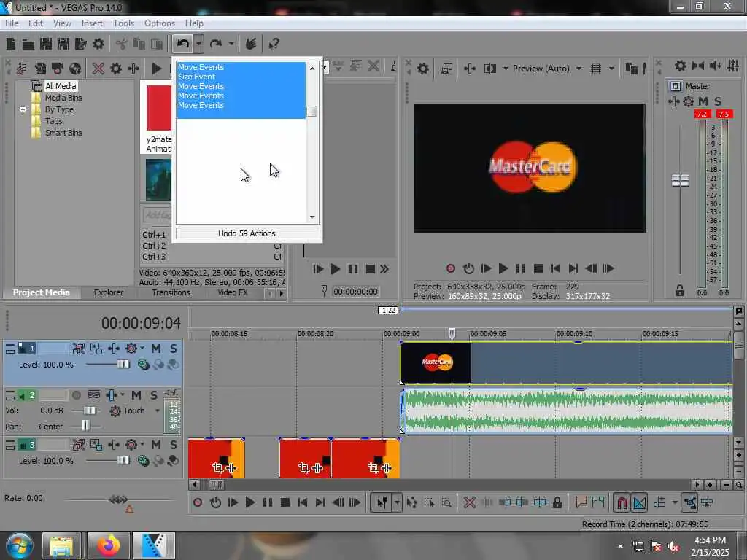Solo video track 3
The image size is (747, 560).
tap(174, 445)
